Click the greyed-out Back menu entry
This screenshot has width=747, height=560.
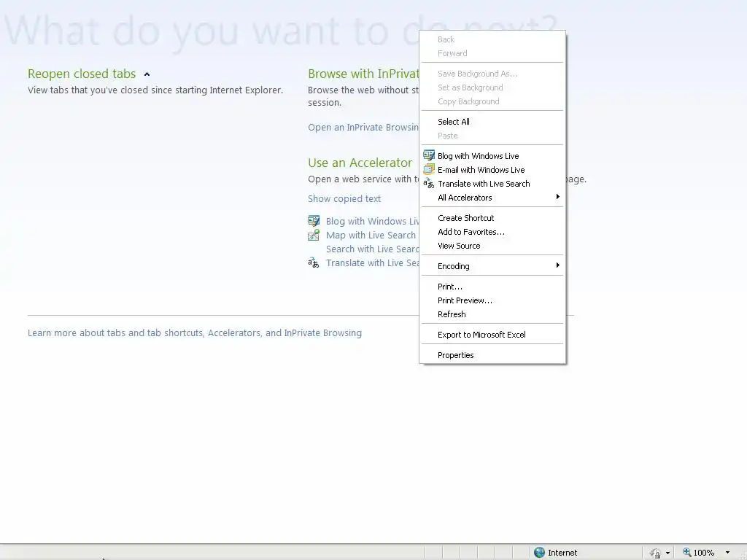tap(492, 39)
